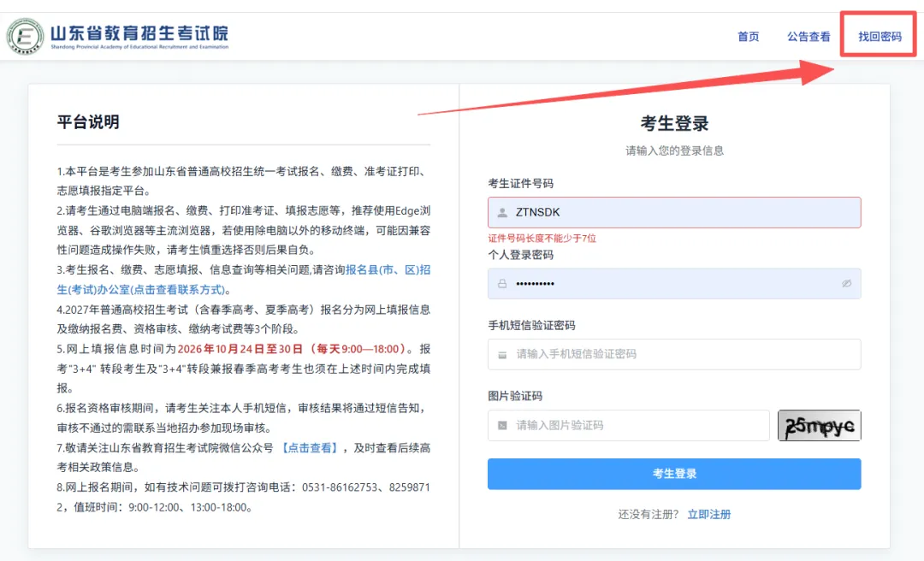This screenshot has width=924, height=561.
Task: Click the 手机短信验证密码 input field
Action: [674, 354]
